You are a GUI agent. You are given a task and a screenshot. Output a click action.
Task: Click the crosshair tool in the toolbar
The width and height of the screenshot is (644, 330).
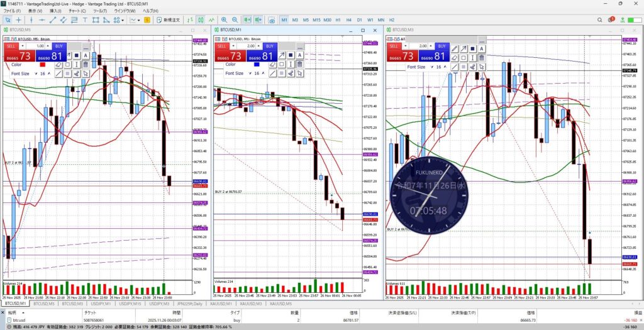click(x=18, y=20)
